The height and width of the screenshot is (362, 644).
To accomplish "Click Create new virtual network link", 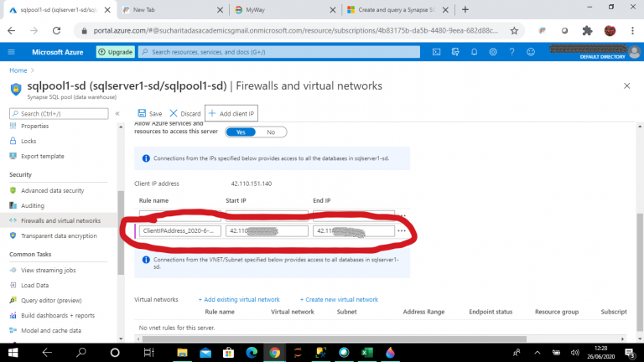I will [339, 300].
